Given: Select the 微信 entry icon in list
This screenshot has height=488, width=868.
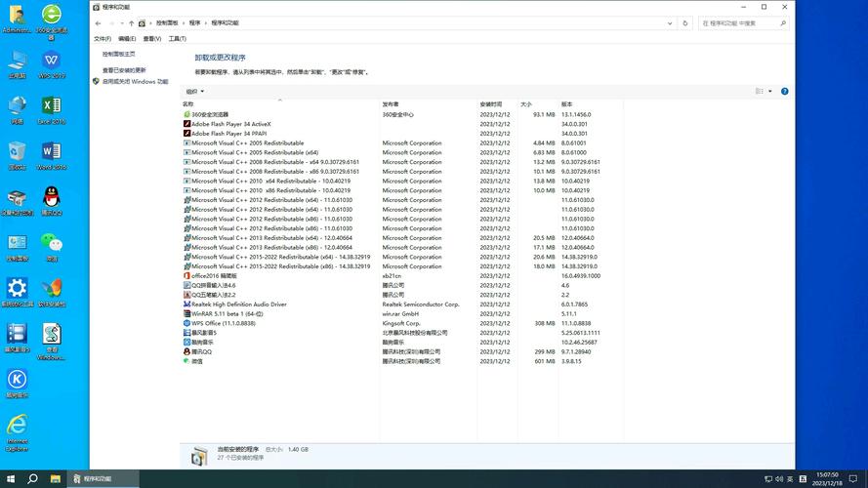Looking at the screenshot, I should [x=186, y=361].
